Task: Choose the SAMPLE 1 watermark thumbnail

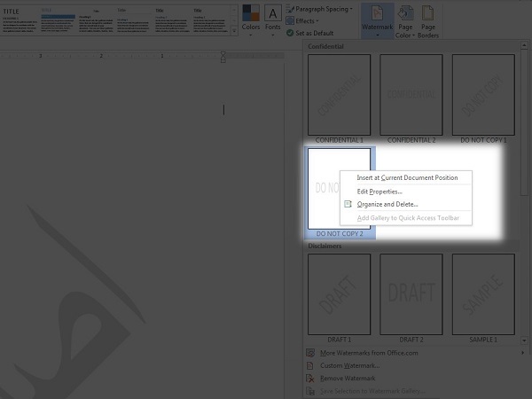Action: [x=483, y=295]
